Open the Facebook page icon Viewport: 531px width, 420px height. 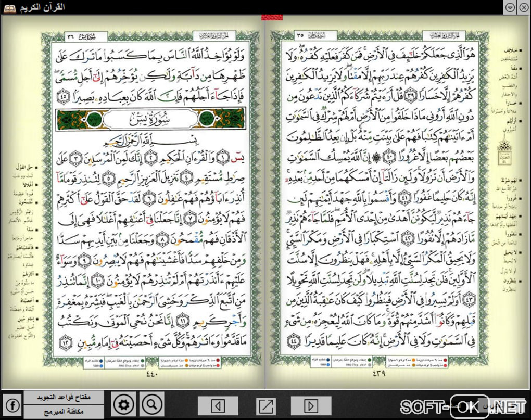pos(12,405)
